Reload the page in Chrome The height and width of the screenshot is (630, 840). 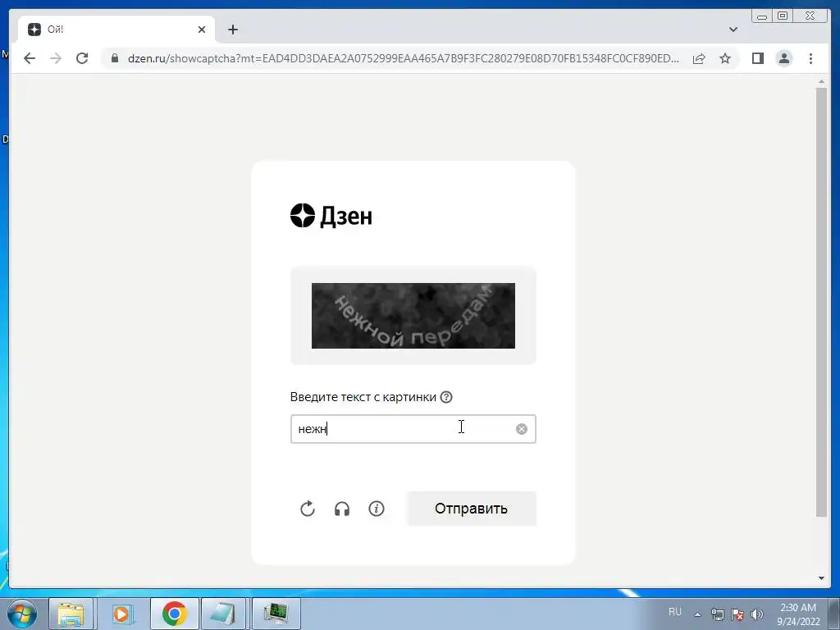click(82, 58)
